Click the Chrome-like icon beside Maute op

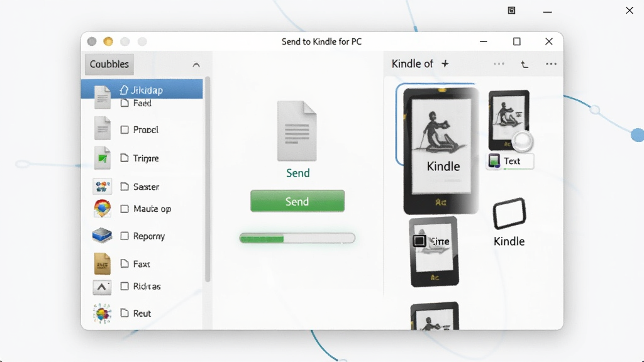(103, 209)
